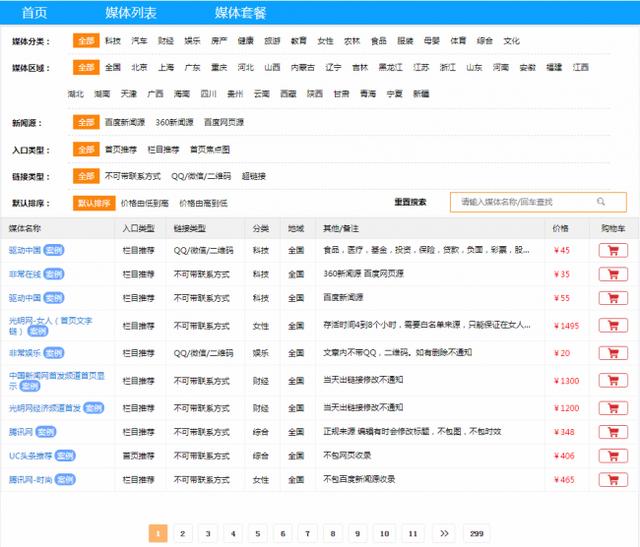Open 案例 badge beside 非常在线
Image resolution: width=640 pixels, height=547 pixels.
pyautogui.click(x=54, y=274)
